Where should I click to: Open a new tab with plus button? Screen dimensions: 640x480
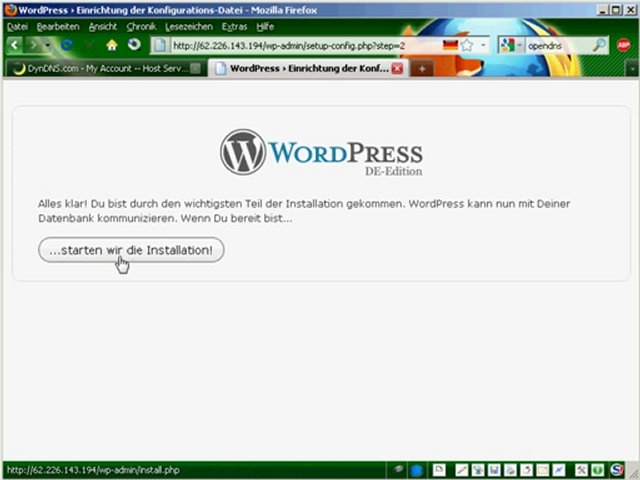point(423,69)
